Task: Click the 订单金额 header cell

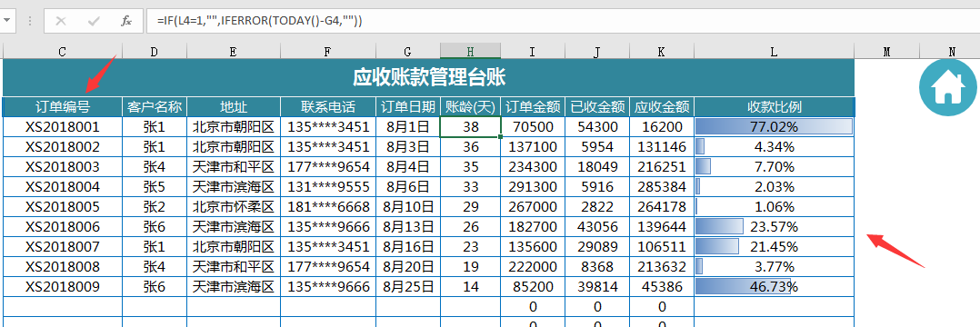Action: pyautogui.click(x=533, y=106)
